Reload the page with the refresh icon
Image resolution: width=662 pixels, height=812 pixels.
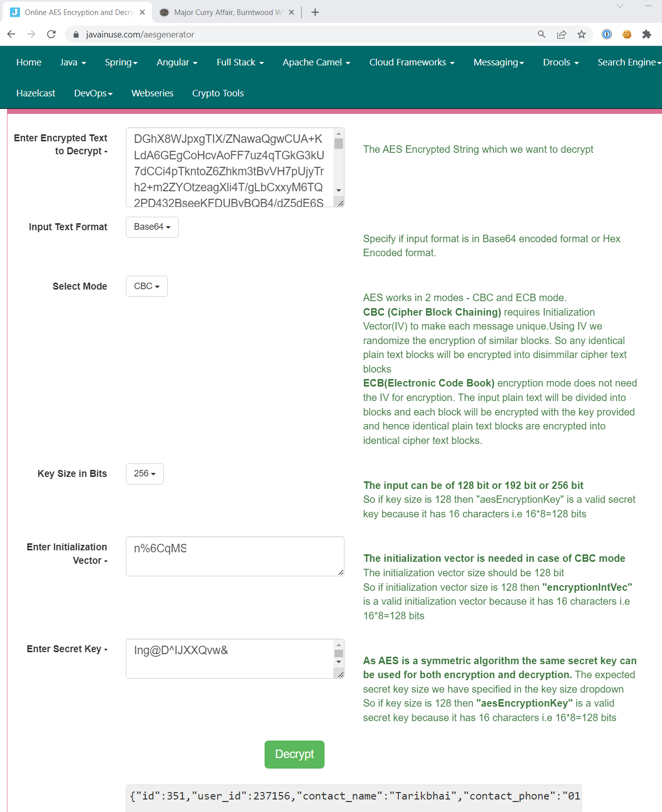[x=51, y=34]
